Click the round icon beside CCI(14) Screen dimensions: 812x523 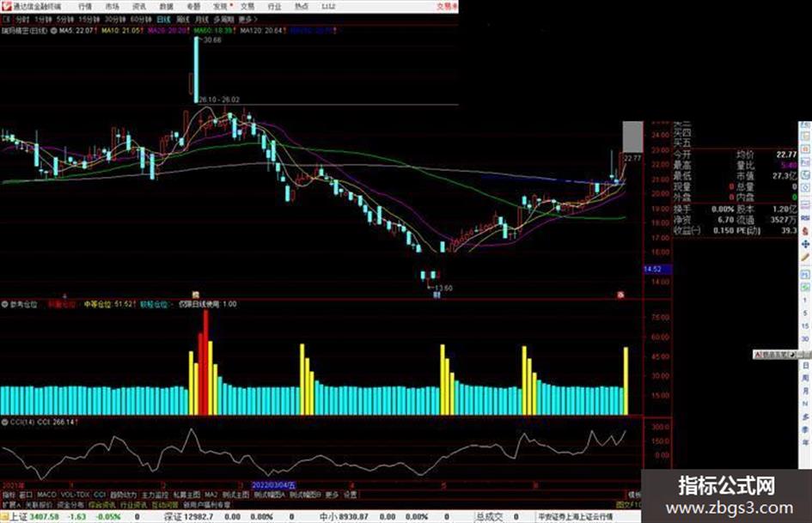(4, 423)
